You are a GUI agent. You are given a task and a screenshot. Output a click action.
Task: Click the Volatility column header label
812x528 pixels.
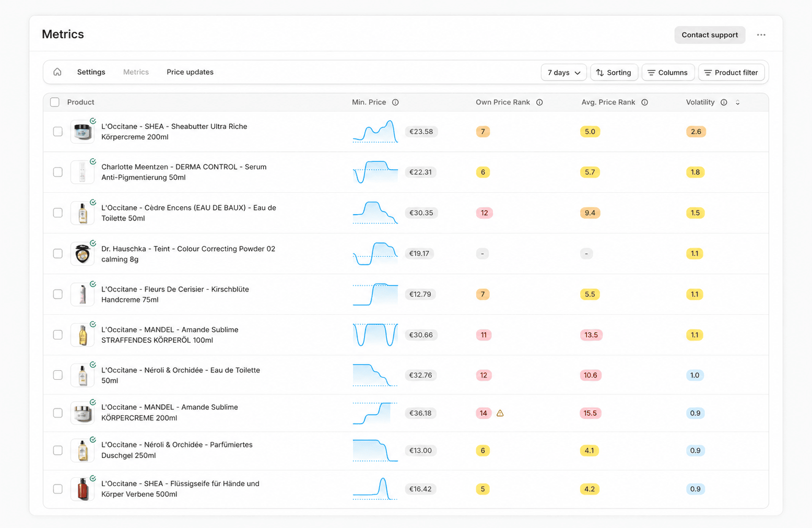tap(700, 102)
